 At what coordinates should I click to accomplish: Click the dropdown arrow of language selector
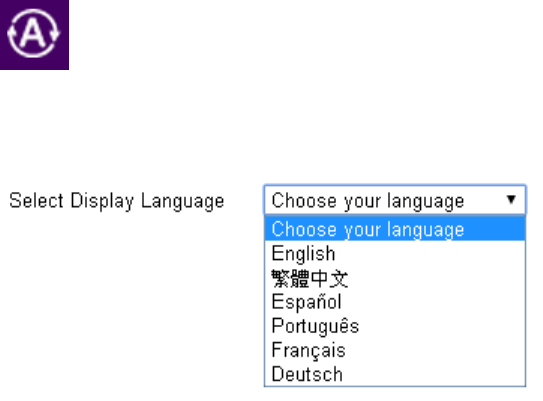511,199
